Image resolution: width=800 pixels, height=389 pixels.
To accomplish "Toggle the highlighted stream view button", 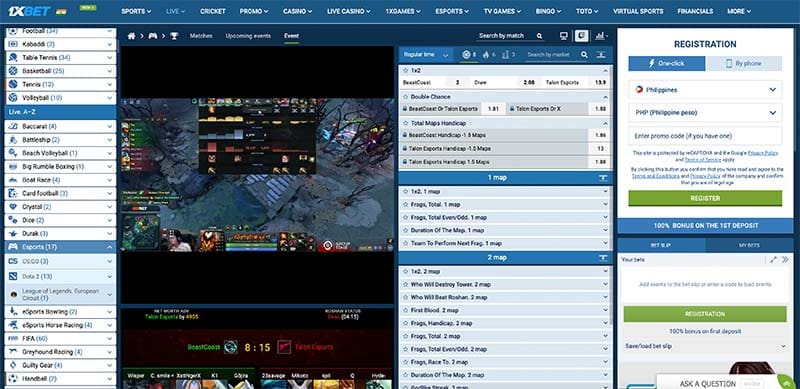I will click(x=582, y=36).
